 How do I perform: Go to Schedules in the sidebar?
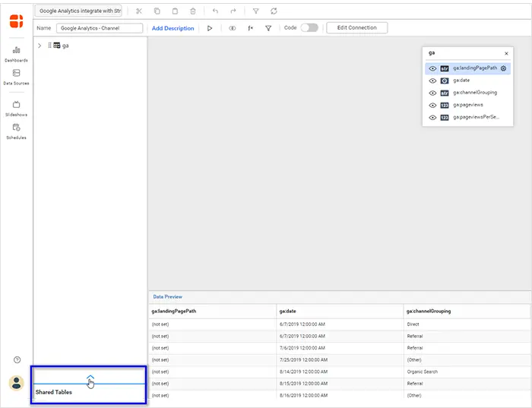click(x=16, y=131)
